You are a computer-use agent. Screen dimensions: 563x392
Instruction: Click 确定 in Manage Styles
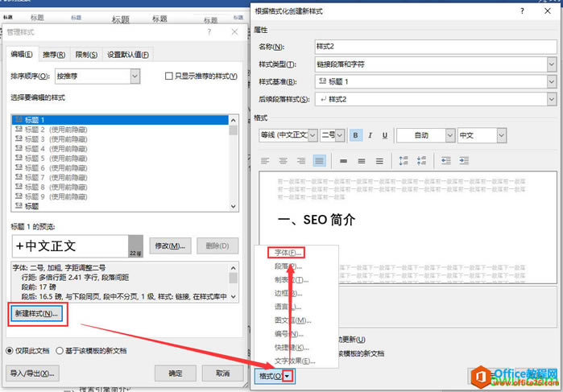click(176, 373)
